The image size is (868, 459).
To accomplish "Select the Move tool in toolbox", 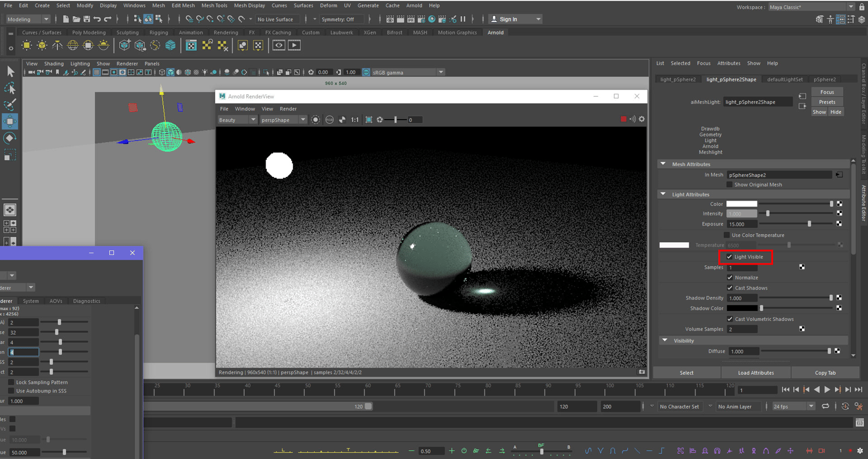I will tap(10, 121).
